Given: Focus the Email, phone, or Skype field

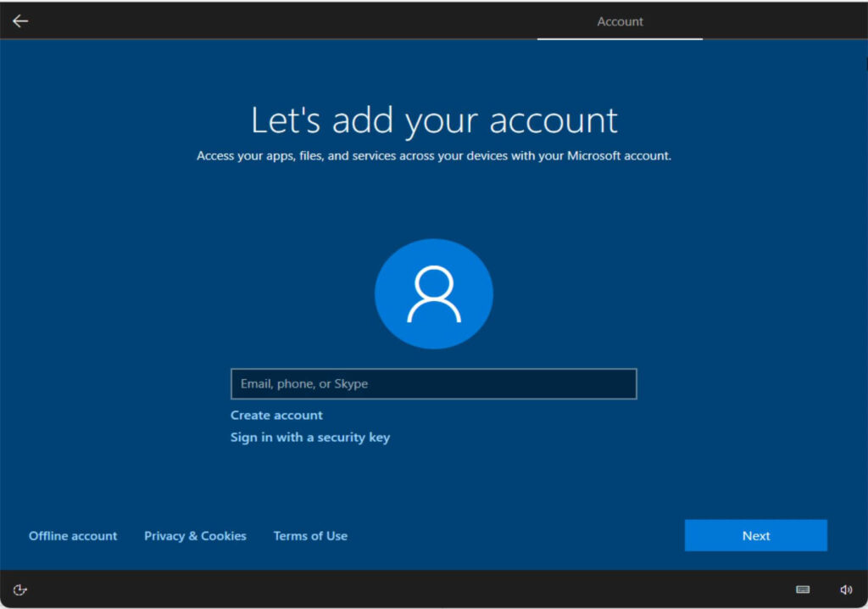Looking at the screenshot, I should [x=434, y=383].
